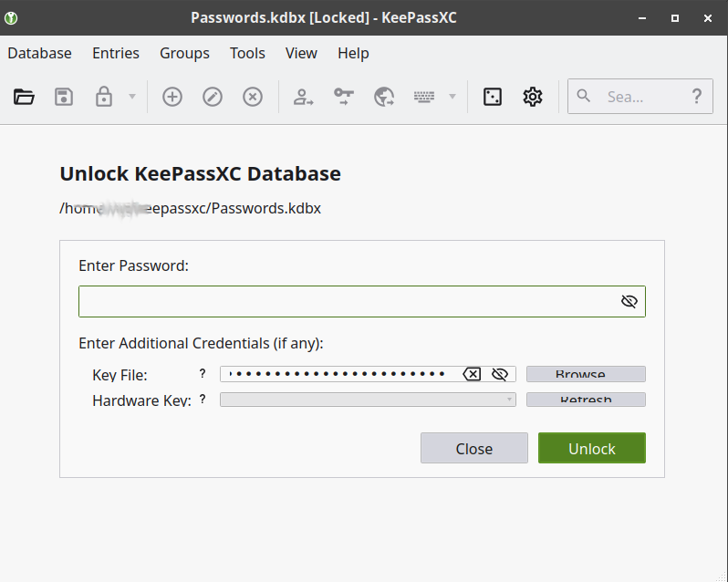Open the Help menu
The height and width of the screenshot is (582, 728).
point(353,54)
